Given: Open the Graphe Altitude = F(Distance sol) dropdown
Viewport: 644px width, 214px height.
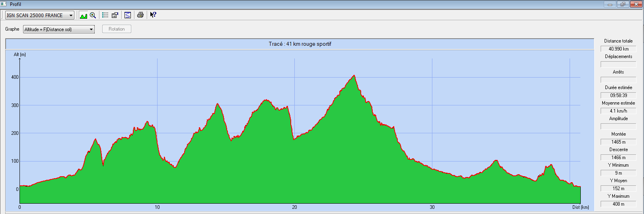Looking at the screenshot, I should pyautogui.click(x=59, y=29).
